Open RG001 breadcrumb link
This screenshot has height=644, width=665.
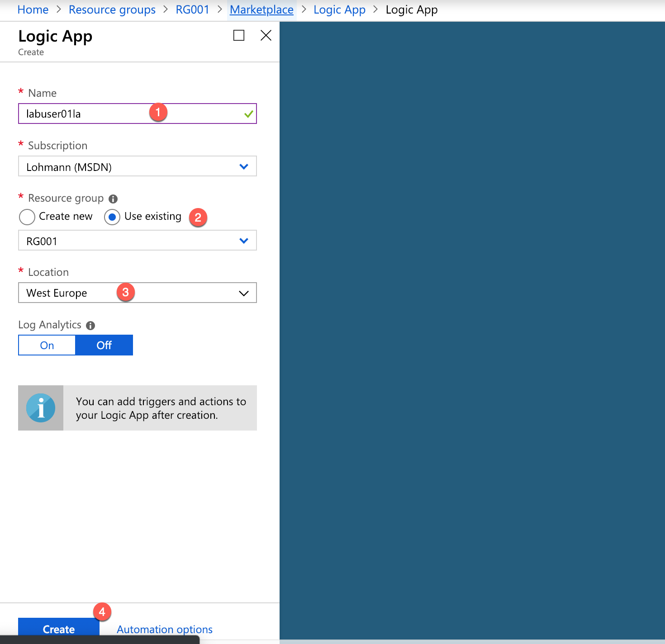pos(193,9)
